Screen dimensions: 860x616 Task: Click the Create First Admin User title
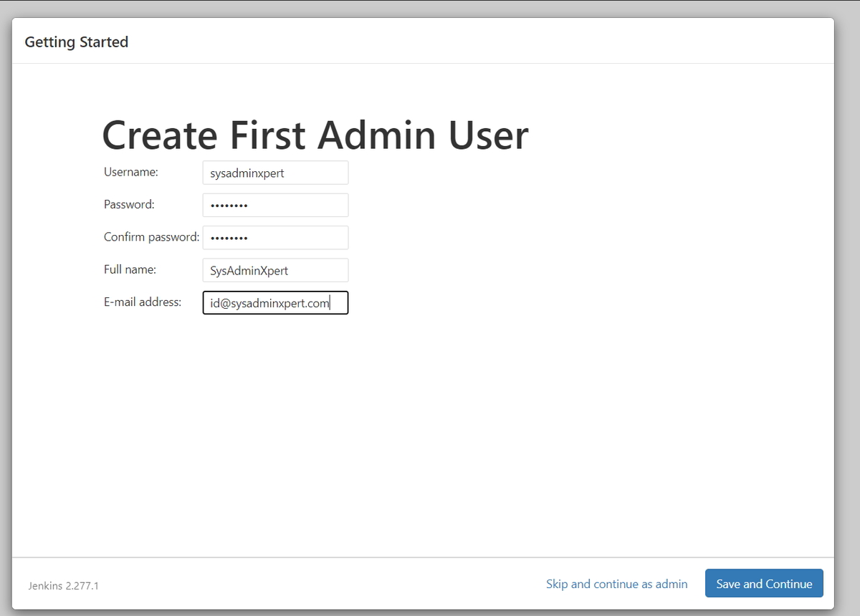pos(315,135)
